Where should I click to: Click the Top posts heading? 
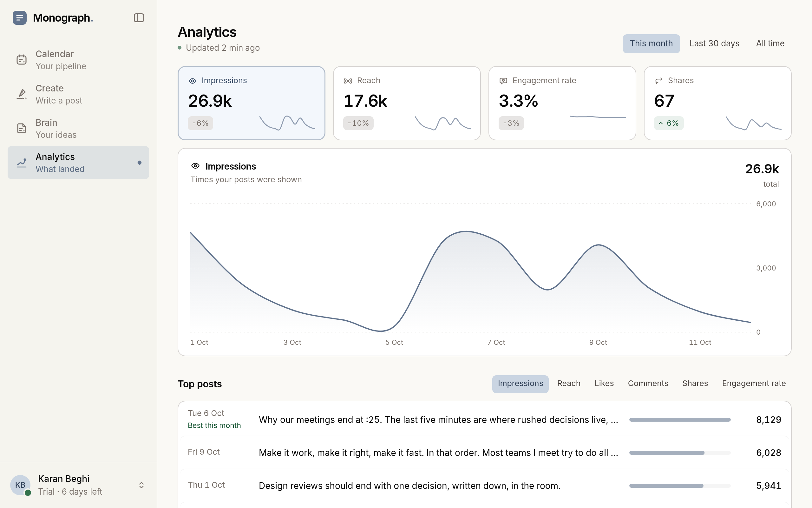click(x=200, y=384)
